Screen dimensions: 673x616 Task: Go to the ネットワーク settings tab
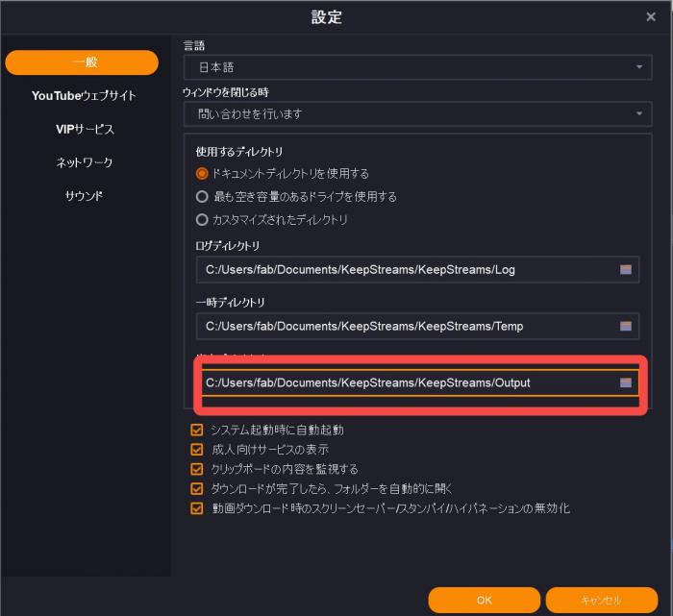pos(84,162)
